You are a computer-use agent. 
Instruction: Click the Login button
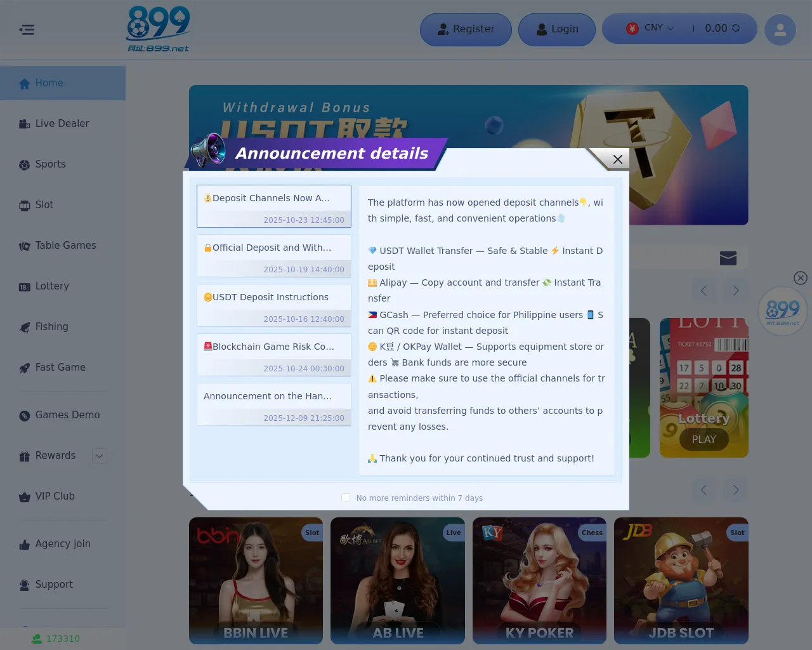click(557, 30)
